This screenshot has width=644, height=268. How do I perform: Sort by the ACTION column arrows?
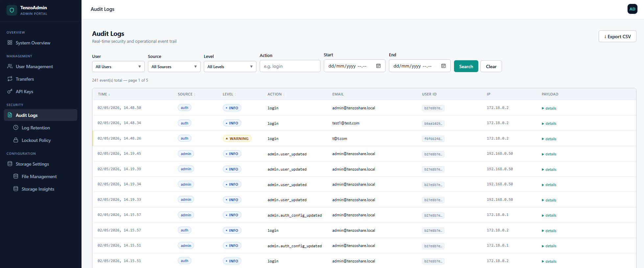pos(284,94)
